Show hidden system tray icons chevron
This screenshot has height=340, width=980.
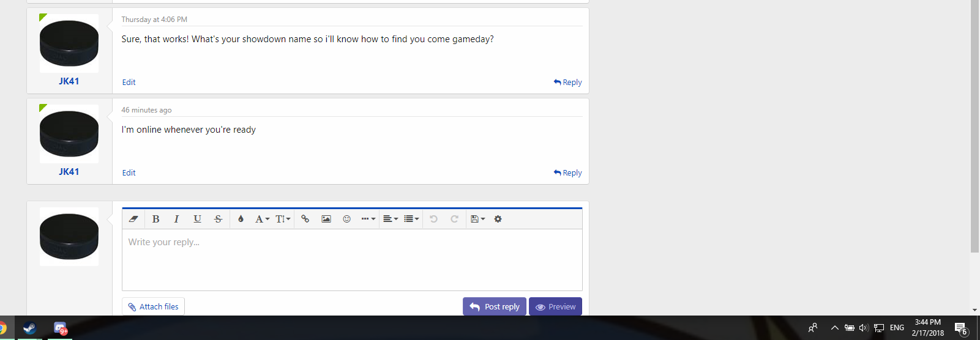tap(834, 328)
